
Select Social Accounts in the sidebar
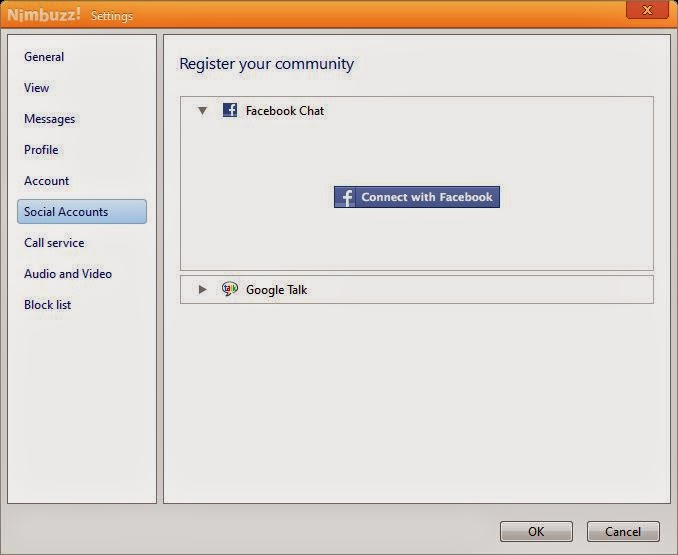[x=82, y=211]
